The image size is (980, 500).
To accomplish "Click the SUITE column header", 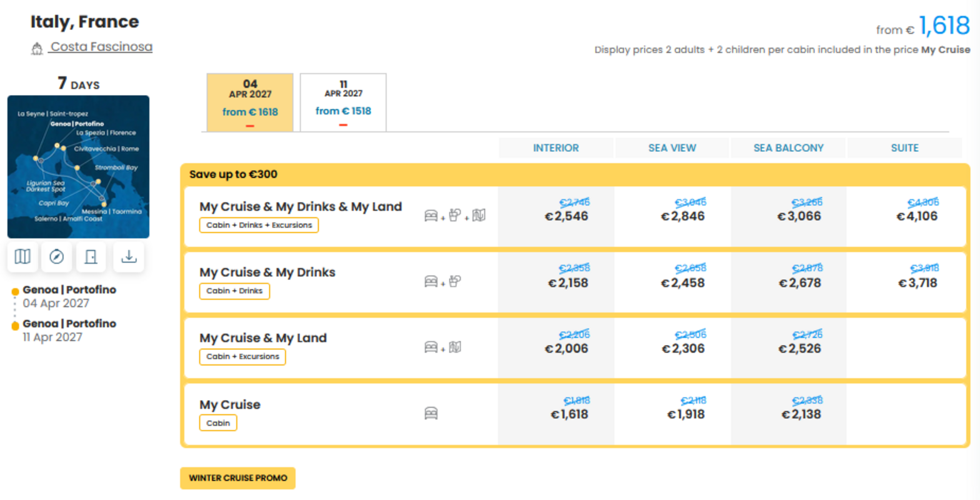I will click(904, 148).
